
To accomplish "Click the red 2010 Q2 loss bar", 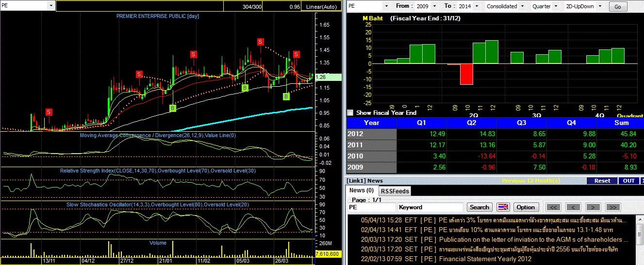I will (x=466, y=74).
